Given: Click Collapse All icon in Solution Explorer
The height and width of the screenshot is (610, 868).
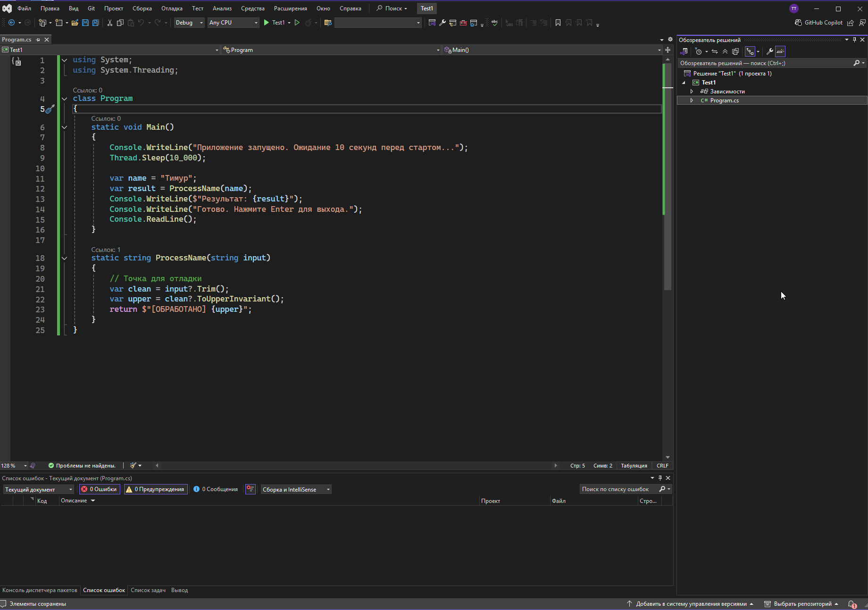Looking at the screenshot, I should click(725, 51).
